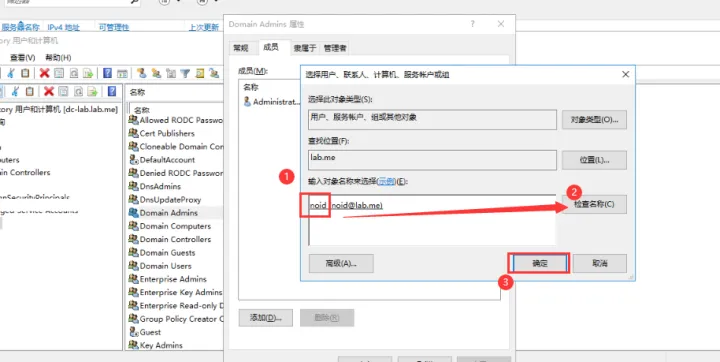Switch to the 常规 tab
This screenshot has width=720, height=362.
click(241, 48)
